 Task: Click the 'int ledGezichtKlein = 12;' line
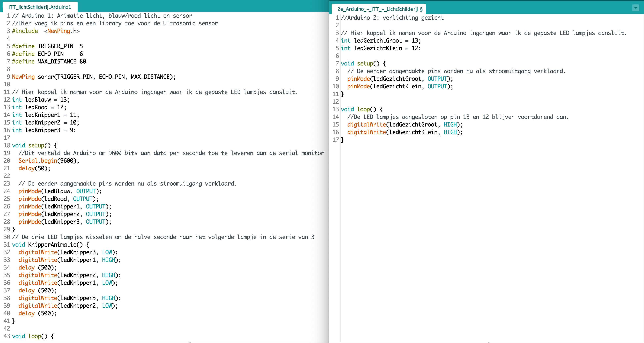381,48
